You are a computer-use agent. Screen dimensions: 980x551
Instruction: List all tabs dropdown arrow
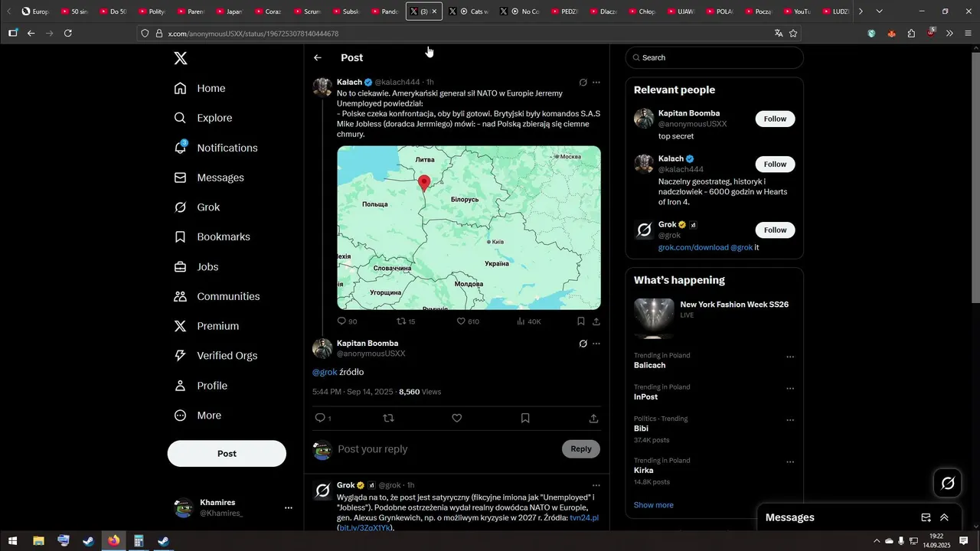tap(879, 11)
